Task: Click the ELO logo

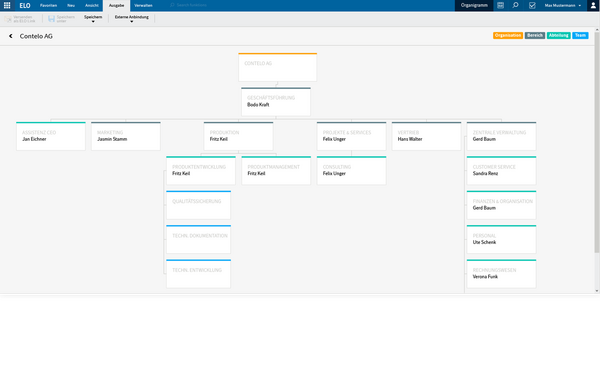Action: (x=25, y=5)
